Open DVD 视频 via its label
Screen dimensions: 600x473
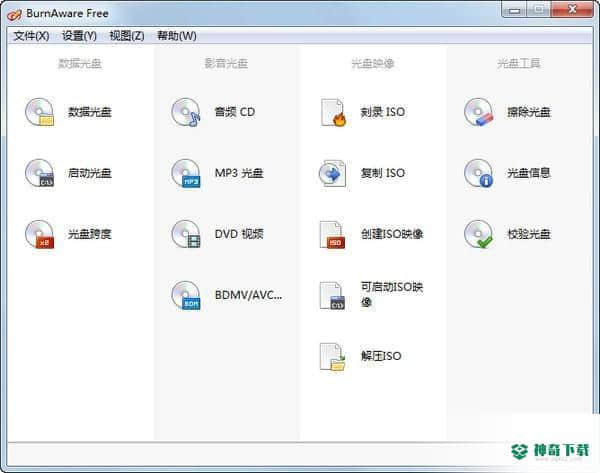tap(239, 234)
